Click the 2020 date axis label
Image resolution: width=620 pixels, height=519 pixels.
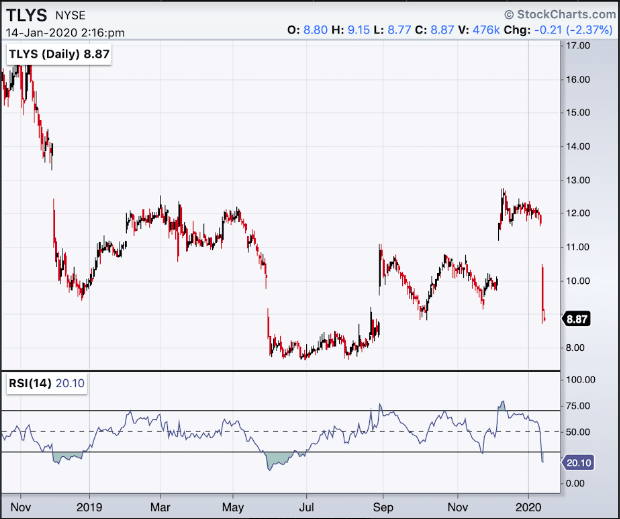[529, 507]
